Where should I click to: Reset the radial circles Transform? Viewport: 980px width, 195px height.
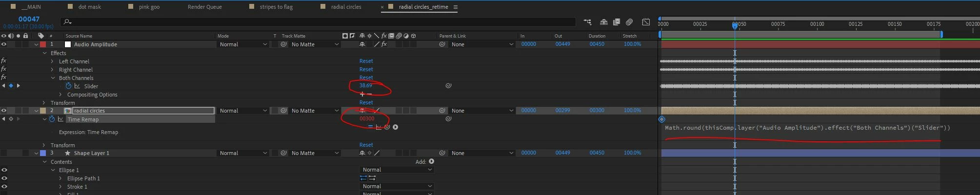tap(366, 145)
